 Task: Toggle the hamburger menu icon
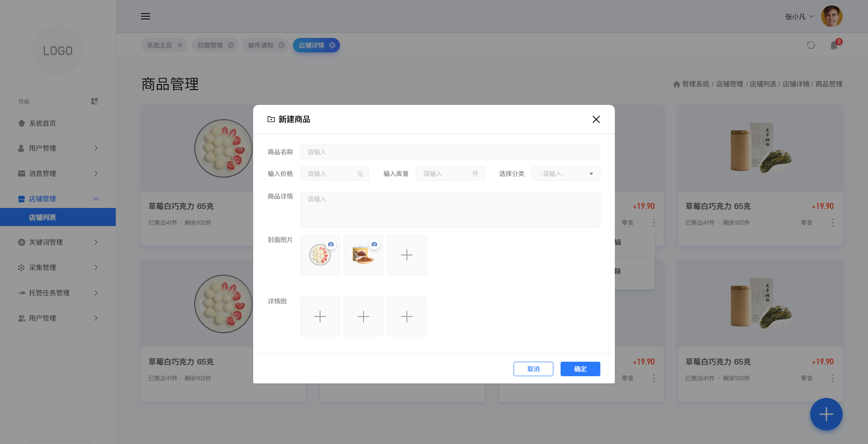[146, 16]
